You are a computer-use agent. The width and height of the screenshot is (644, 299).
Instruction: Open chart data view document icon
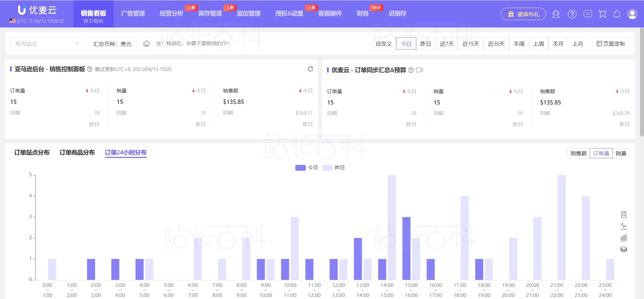click(x=624, y=214)
